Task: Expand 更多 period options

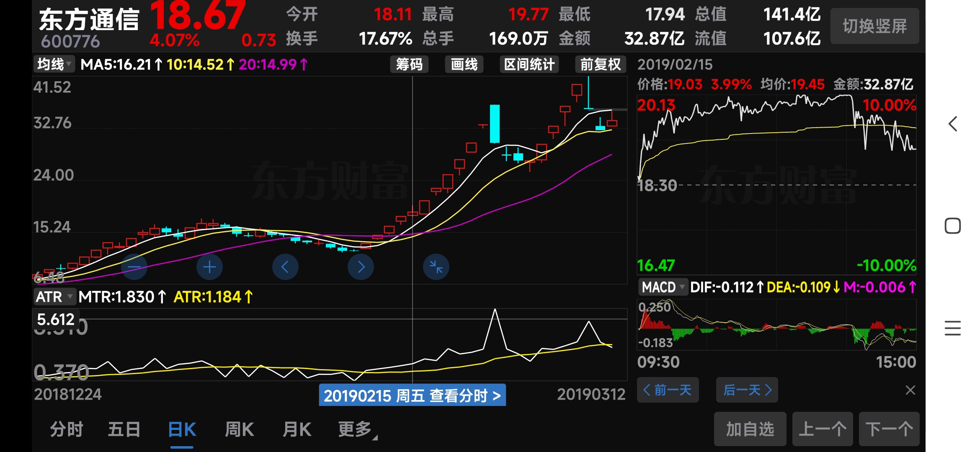Action: [x=357, y=429]
